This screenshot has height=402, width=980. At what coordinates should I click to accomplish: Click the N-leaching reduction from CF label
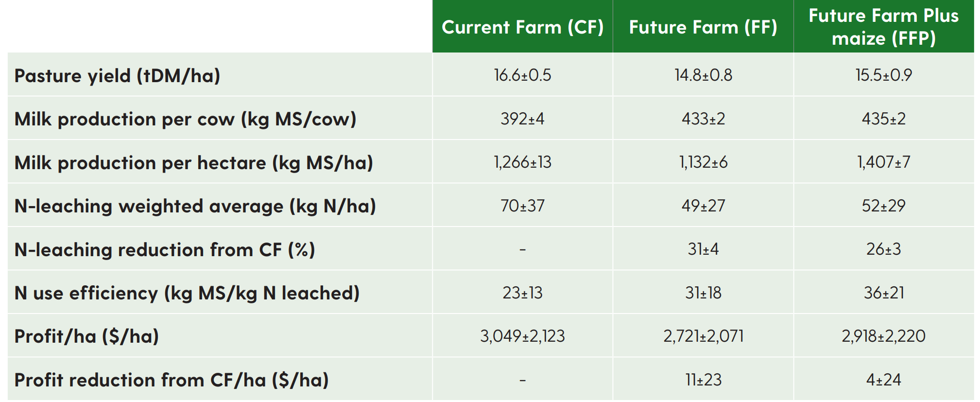(x=165, y=250)
